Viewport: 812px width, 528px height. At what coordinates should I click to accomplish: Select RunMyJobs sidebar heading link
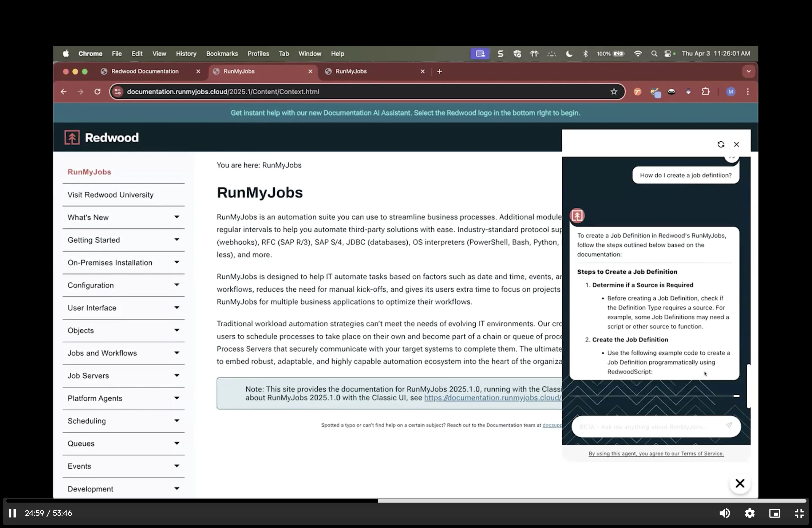click(89, 172)
